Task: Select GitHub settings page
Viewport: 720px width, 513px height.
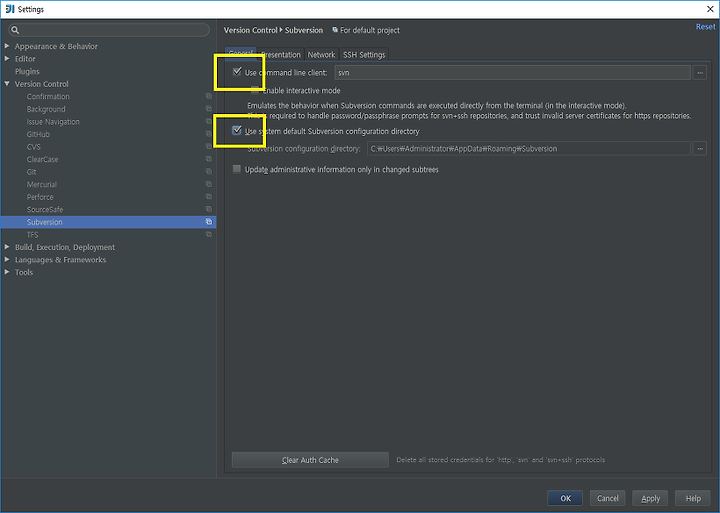Action: (38, 134)
